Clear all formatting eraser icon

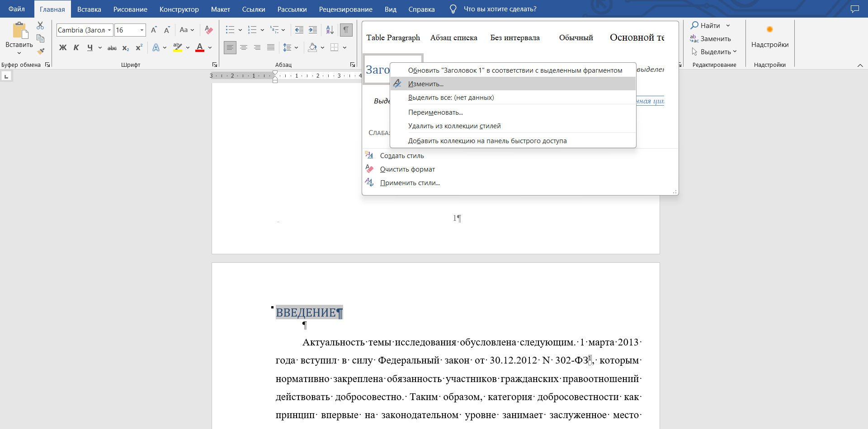208,30
